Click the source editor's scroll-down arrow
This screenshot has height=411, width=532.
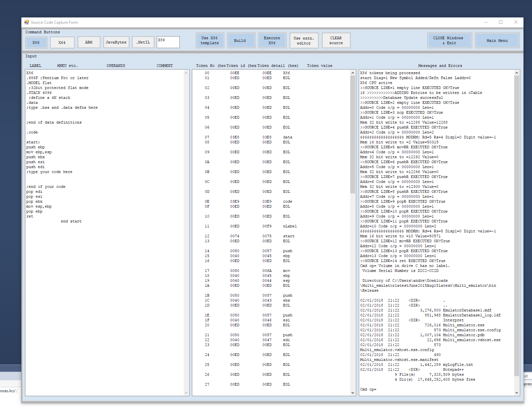click(186, 393)
